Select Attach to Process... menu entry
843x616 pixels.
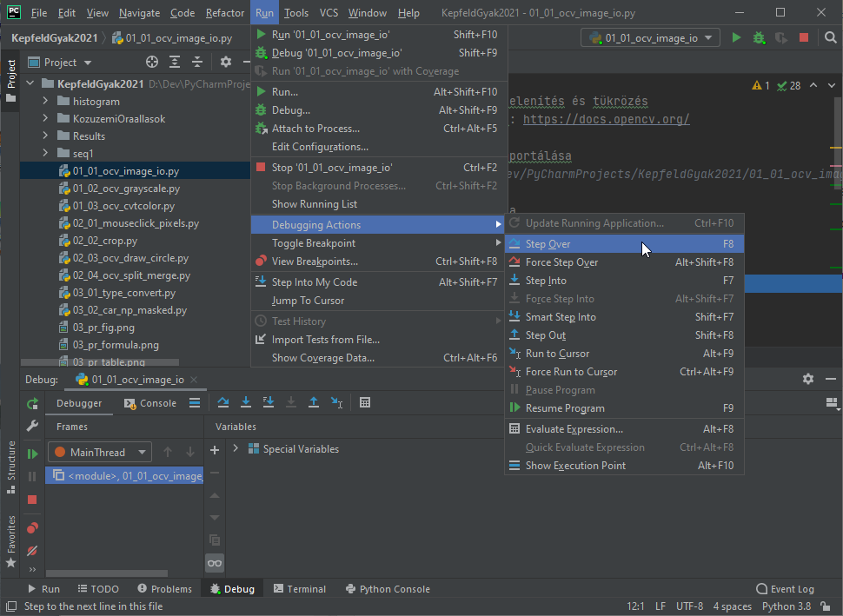(379, 129)
